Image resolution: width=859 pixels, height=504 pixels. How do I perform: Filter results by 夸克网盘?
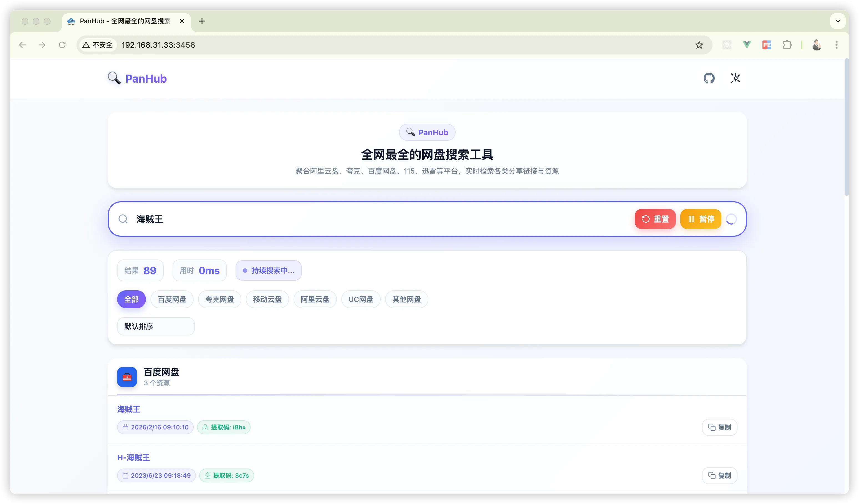click(x=220, y=299)
